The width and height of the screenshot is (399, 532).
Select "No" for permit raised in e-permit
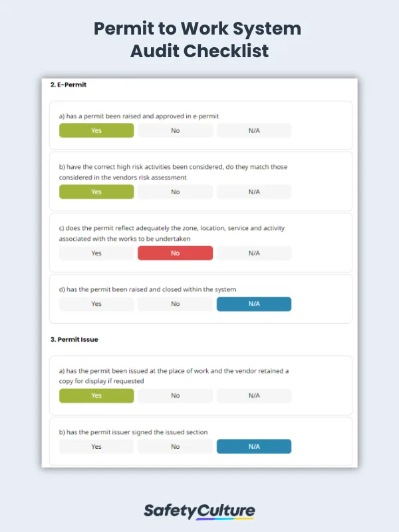175,130
